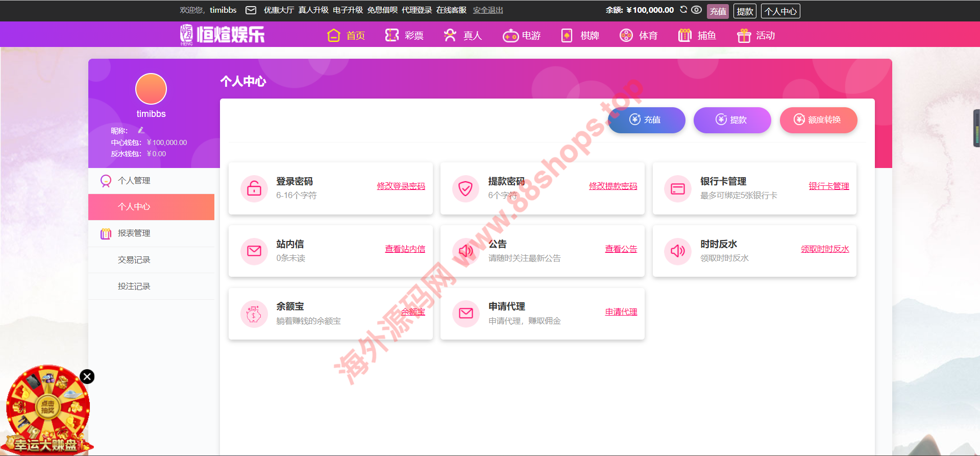This screenshot has width=980, height=456.
Task: Click the pencil icon to edit nickname
Action: pyautogui.click(x=141, y=130)
